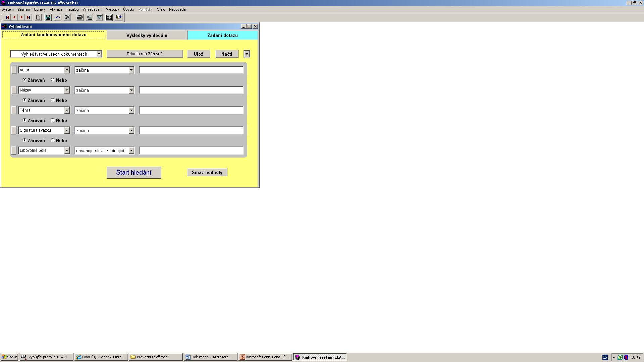Open 'obsahuje slova začínající' operator dropdown

tap(131, 150)
